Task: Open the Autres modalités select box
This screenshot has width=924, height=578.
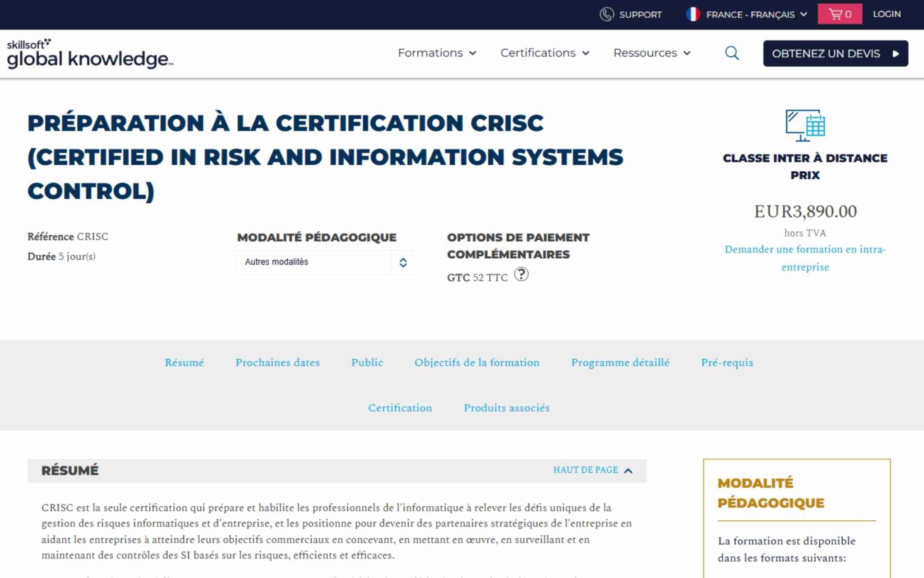Action: [x=325, y=262]
